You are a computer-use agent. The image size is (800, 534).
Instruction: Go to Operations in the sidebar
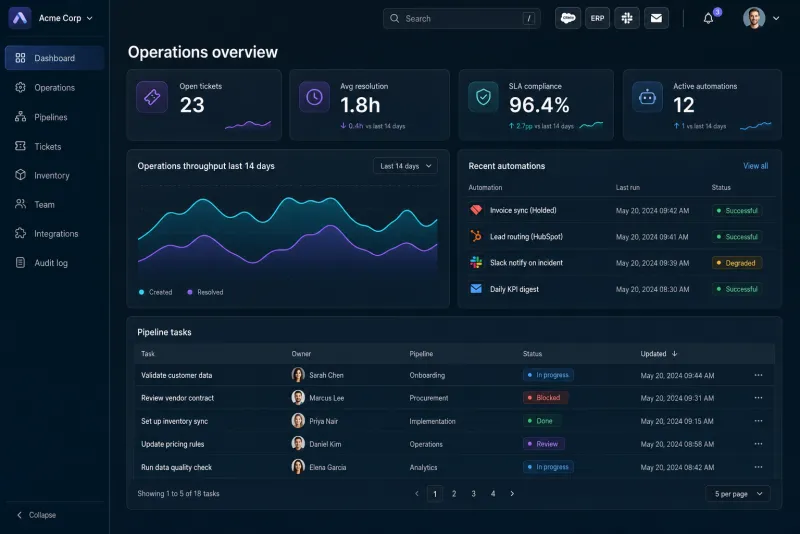coord(55,88)
